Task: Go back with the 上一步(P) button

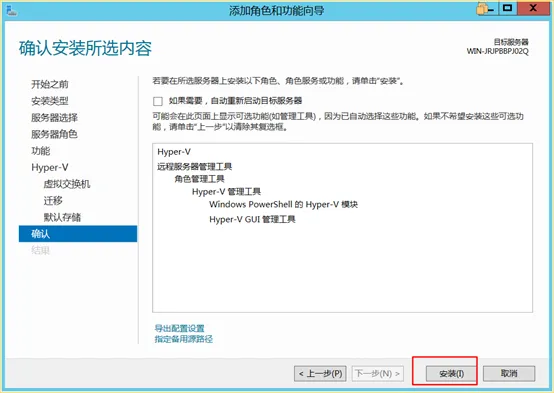Action: coord(320,374)
